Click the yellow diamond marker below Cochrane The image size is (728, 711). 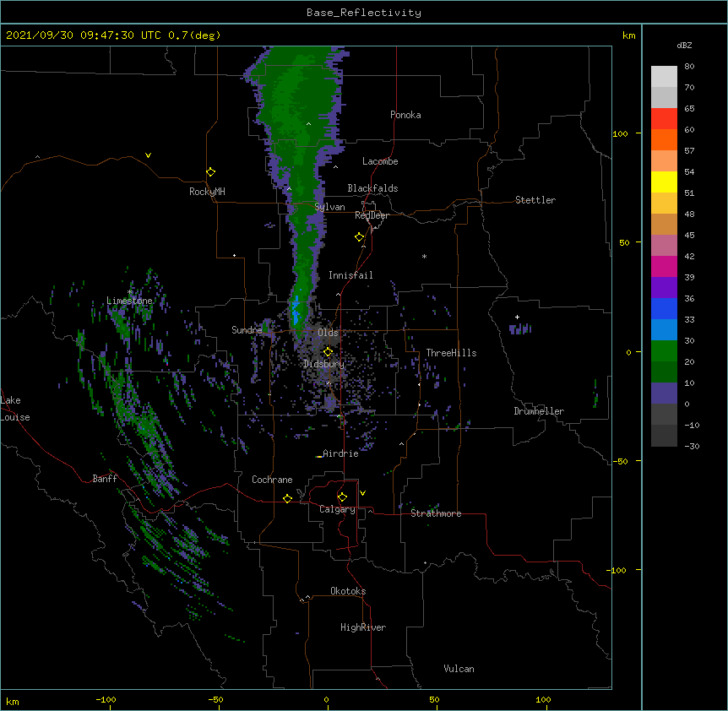[287, 498]
